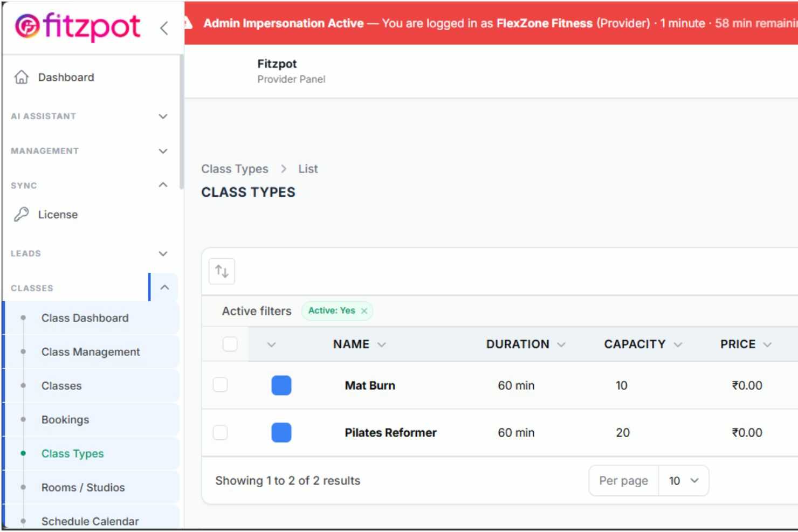The height and width of the screenshot is (532, 798).
Task: Open the Pilates Reformer class type
Action: click(x=390, y=432)
